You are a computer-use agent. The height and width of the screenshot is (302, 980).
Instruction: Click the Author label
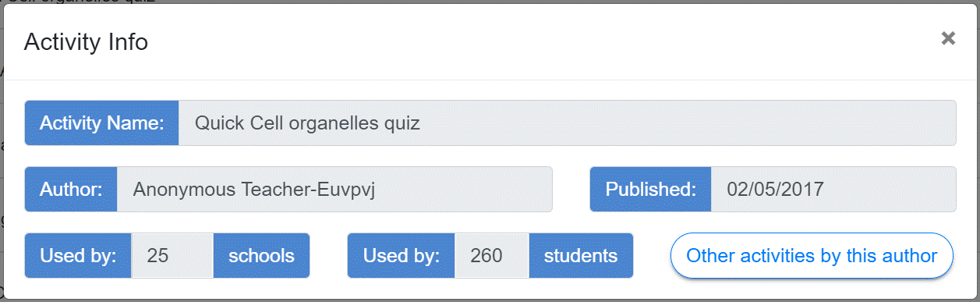pos(71,189)
